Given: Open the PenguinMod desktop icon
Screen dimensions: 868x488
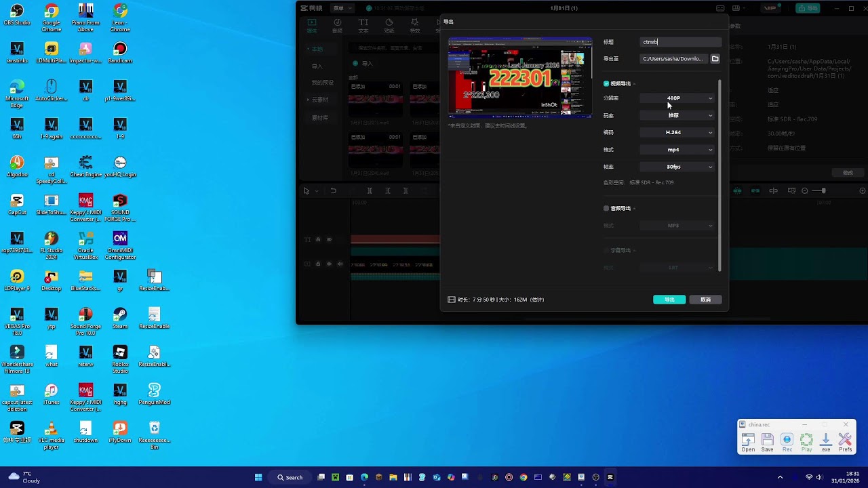Looking at the screenshot, I should pyautogui.click(x=155, y=394).
